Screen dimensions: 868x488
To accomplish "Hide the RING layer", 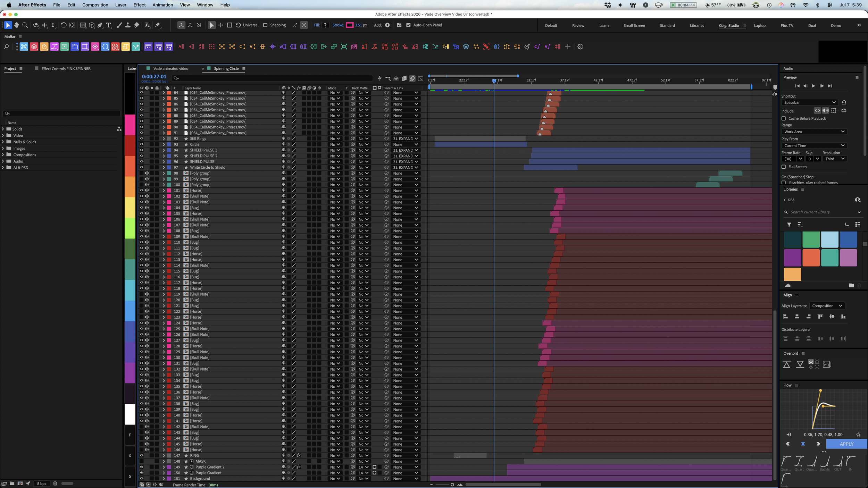I will click(x=142, y=456).
